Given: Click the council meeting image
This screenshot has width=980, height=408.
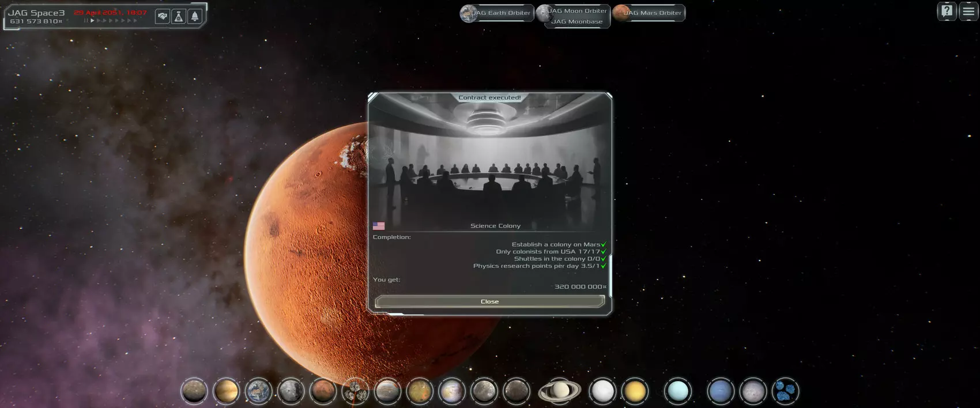Looking at the screenshot, I should (x=489, y=161).
